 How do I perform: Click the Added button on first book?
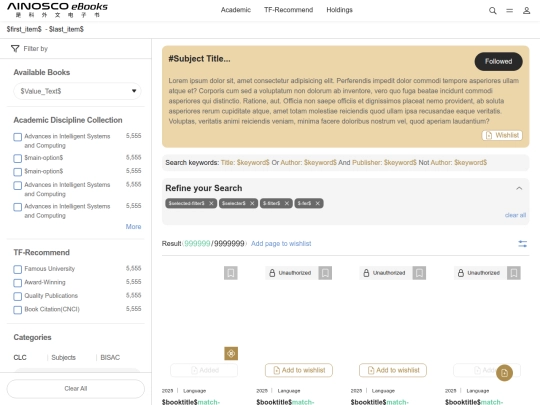coord(204,370)
